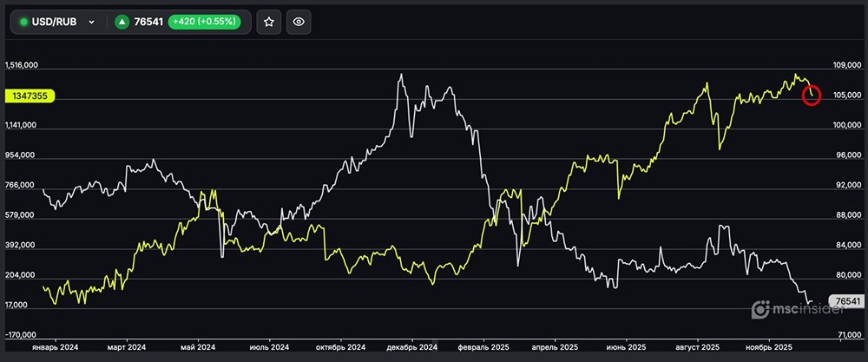Click the green status dot beside USD/RUB
Image resolution: width=868 pixels, height=362 pixels.
[x=23, y=22]
